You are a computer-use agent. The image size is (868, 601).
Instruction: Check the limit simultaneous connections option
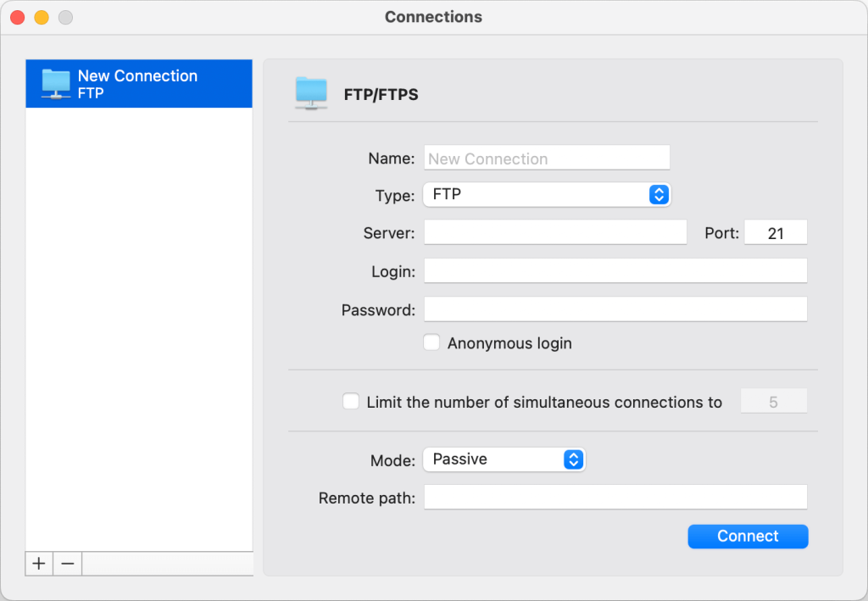point(351,401)
